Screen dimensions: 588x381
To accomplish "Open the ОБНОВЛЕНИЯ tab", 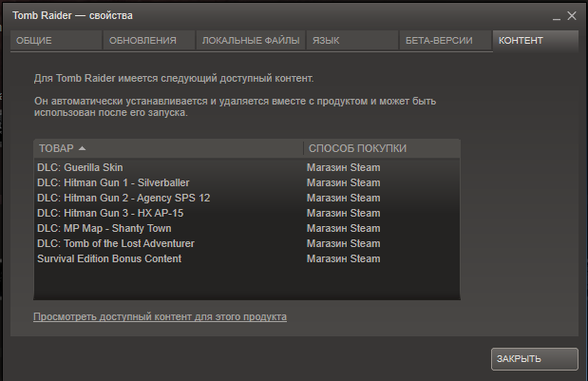I will click(149, 41).
